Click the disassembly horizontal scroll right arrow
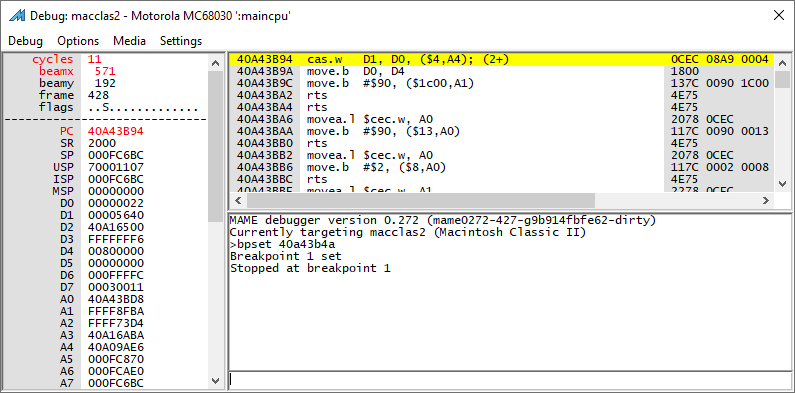Viewport: 795px width, 393px height. [766, 200]
